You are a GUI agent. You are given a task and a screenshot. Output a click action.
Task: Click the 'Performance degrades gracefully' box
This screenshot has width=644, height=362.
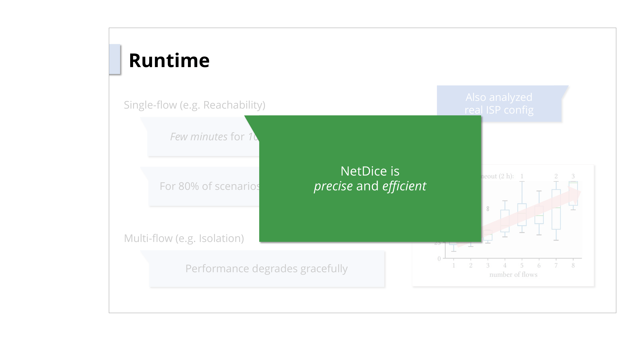pyautogui.click(x=266, y=269)
